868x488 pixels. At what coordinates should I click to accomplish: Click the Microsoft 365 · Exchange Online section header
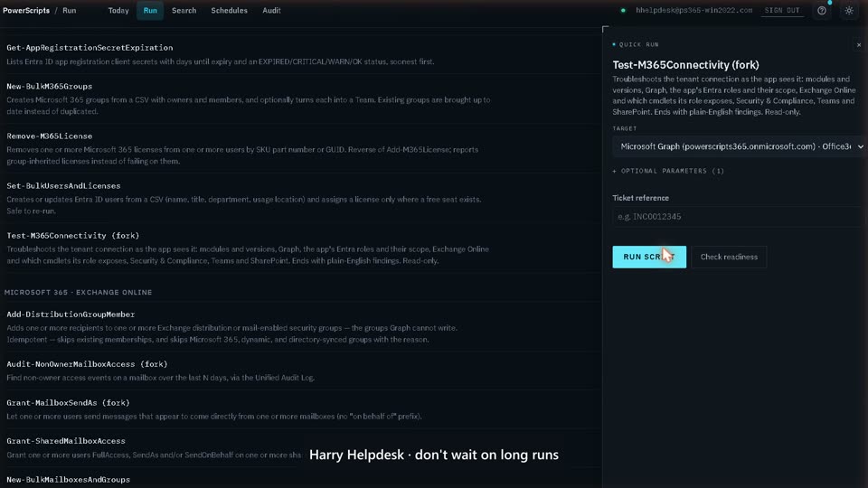tap(78, 292)
